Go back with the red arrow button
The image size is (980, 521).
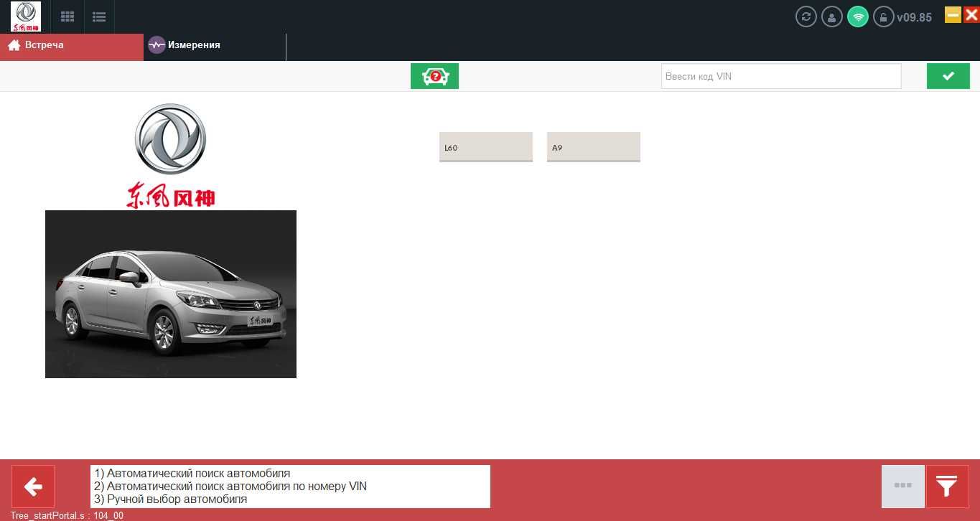pyautogui.click(x=33, y=487)
